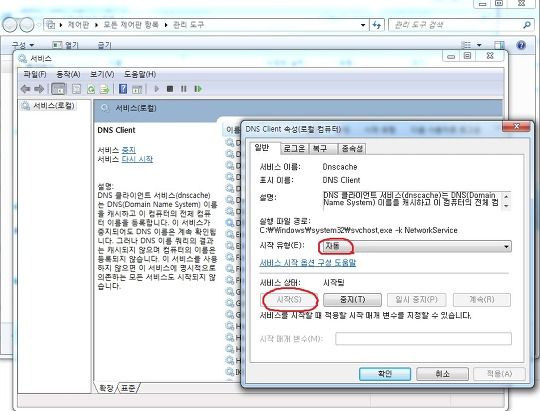Select the 확장 tab under the services list
This screenshot has height=411, width=540.
(x=106, y=388)
